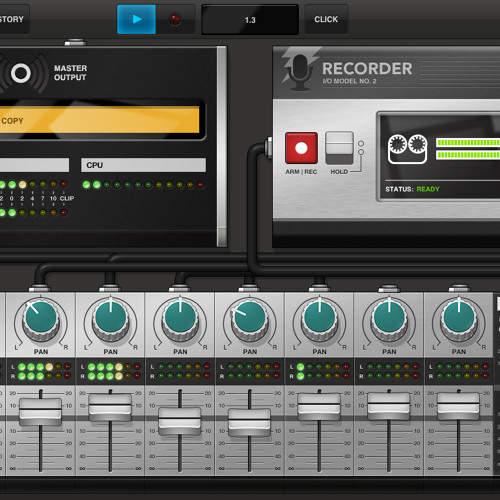The image size is (500, 500).
Task: Click the first channel stereo level meter
Action: (41, 371)
